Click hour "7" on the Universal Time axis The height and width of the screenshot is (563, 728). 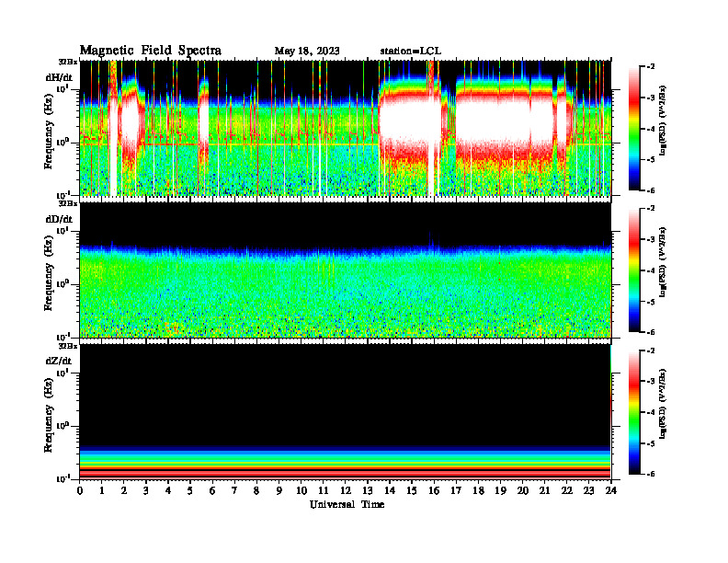[235, 490]
